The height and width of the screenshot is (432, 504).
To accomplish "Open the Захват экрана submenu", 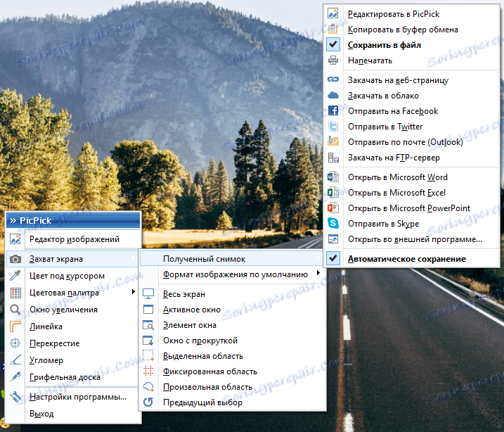I will pyautogui.click(x=72, y=259).
